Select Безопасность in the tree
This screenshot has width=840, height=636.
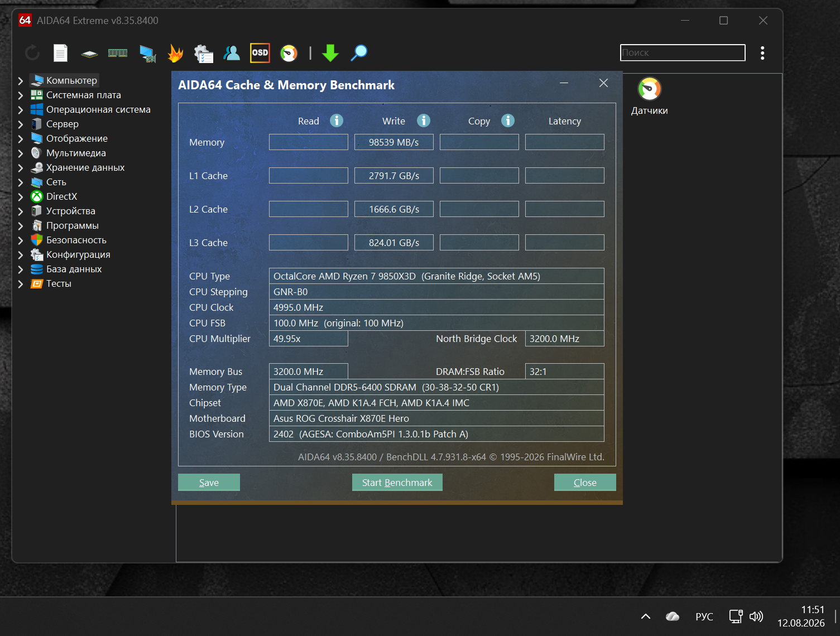tap(76, 240)
